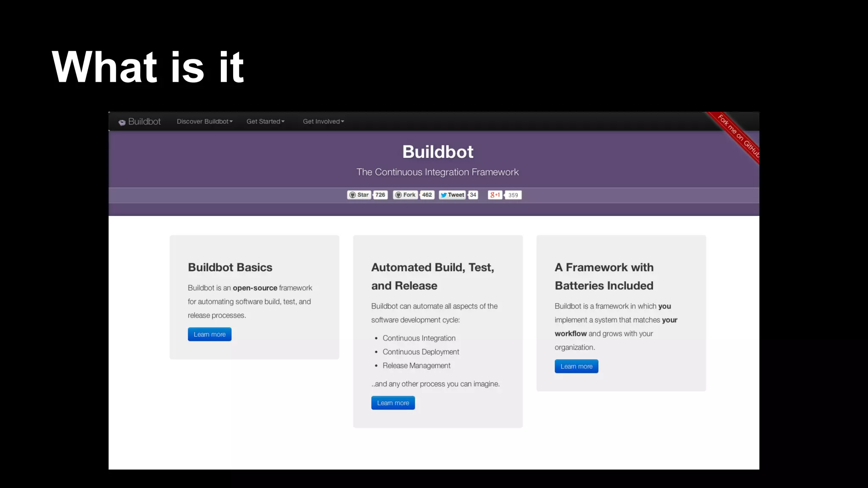This screenshot has height=488, width=868.
Task: Open the 726 stargazers count bubble
Action: (380, 195)
